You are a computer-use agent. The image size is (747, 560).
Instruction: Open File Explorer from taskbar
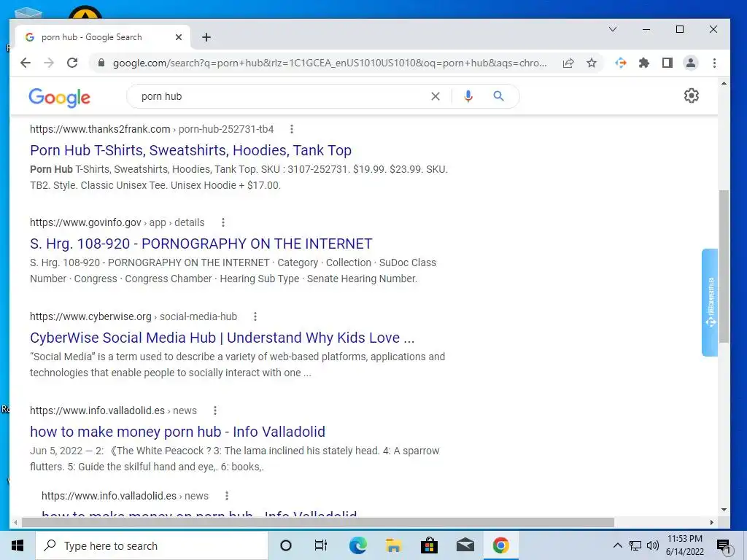click(x=393, y=545)
